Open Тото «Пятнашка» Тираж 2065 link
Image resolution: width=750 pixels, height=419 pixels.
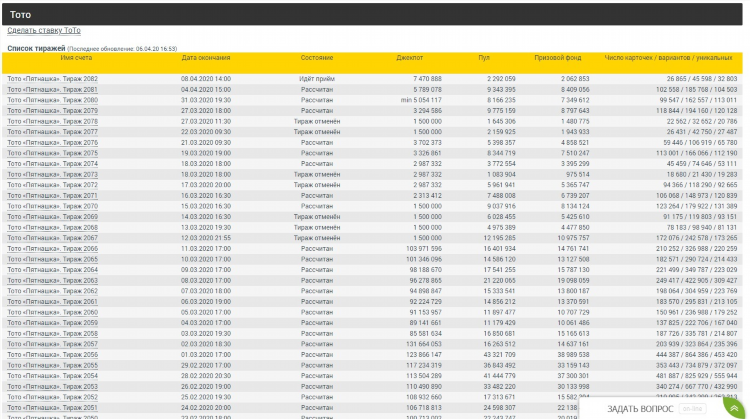(x=53, y=259)
